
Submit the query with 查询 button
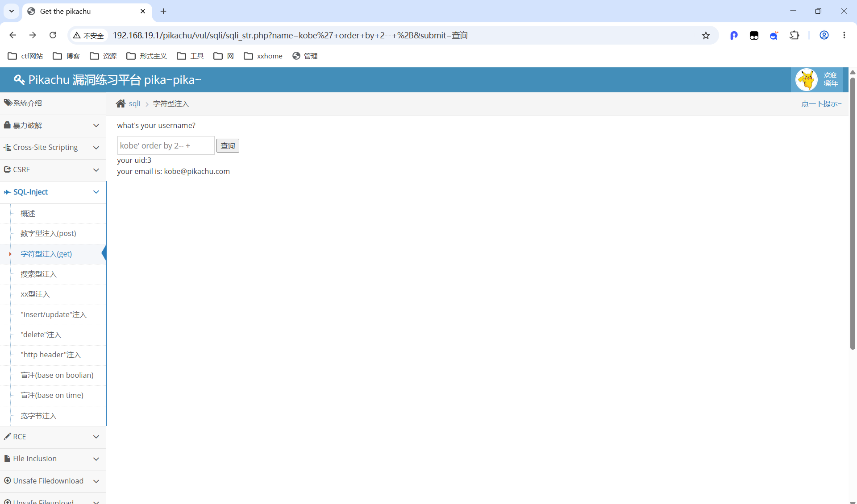coord(228,145)
